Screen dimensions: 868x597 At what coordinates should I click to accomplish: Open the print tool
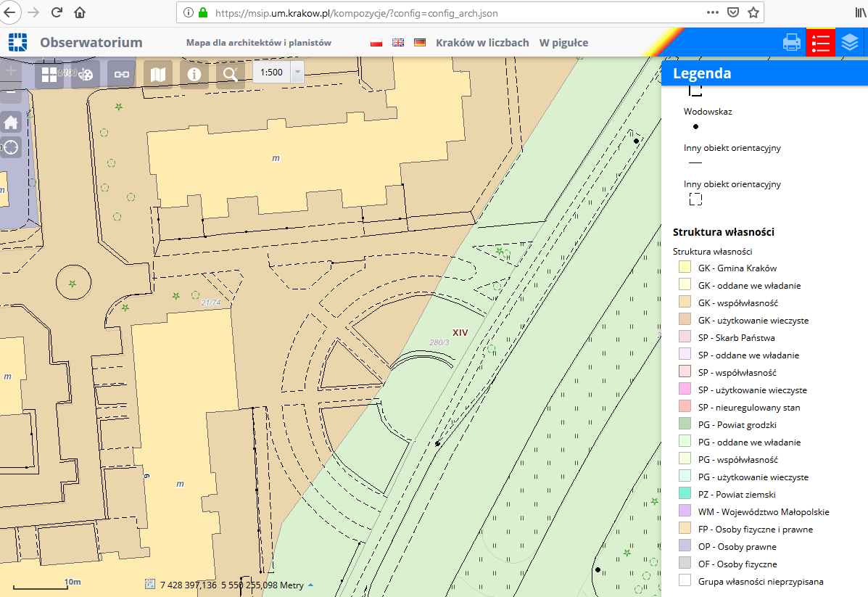(x=792, y=43)
